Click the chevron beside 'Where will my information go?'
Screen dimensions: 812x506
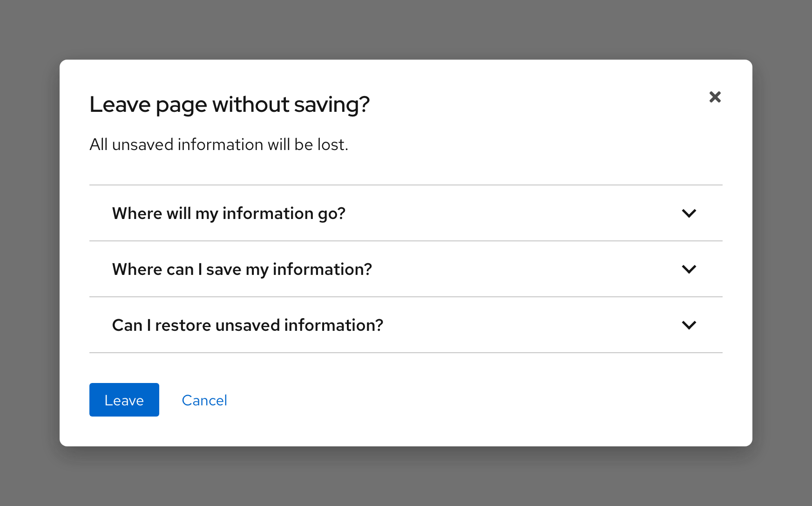(x=689, y=213)
